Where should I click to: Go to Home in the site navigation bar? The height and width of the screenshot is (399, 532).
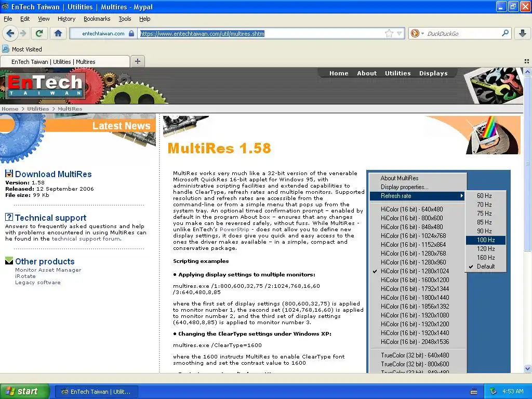point(339,73)
